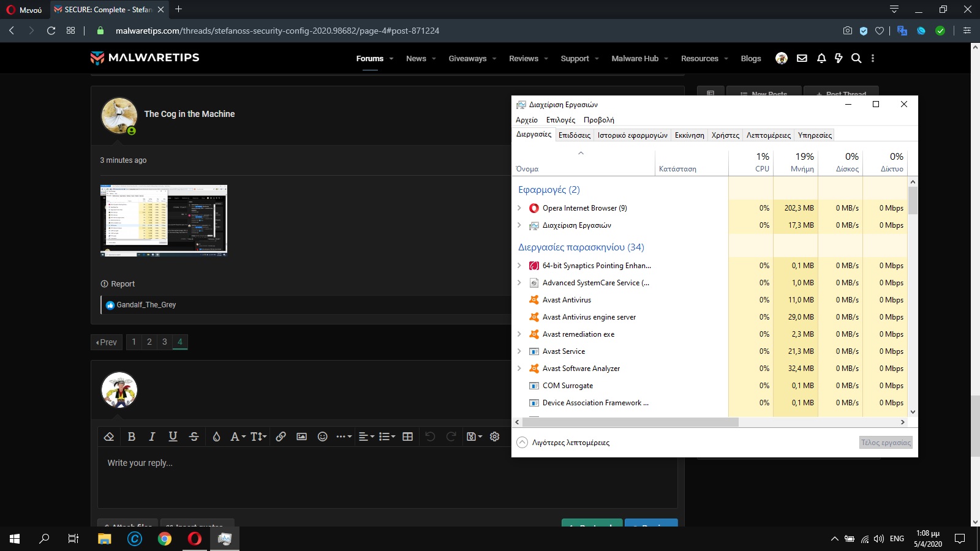Take a snapshot with Opera camera icon
Image resolution: width=980 pixels, height=551 pixels.
pos(847,31)
